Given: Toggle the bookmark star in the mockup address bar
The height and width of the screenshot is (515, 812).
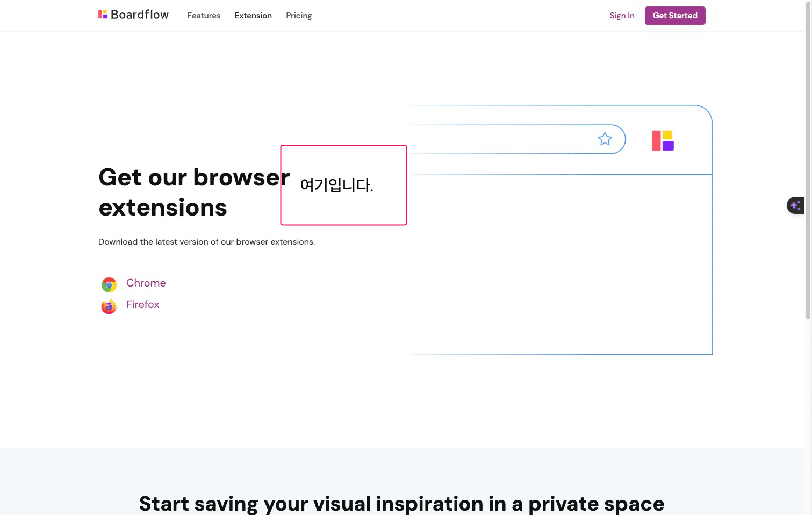Looking at the screenshot, I should (605, 139).
